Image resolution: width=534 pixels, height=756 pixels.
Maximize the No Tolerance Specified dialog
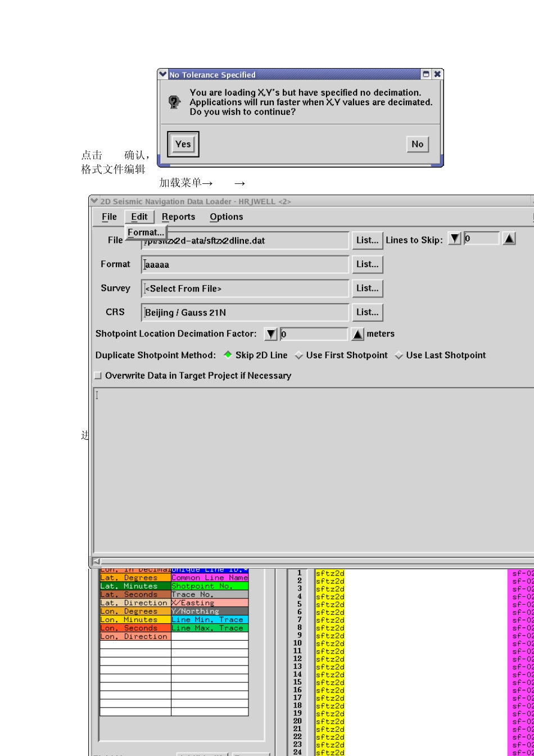tap(426, 74)
